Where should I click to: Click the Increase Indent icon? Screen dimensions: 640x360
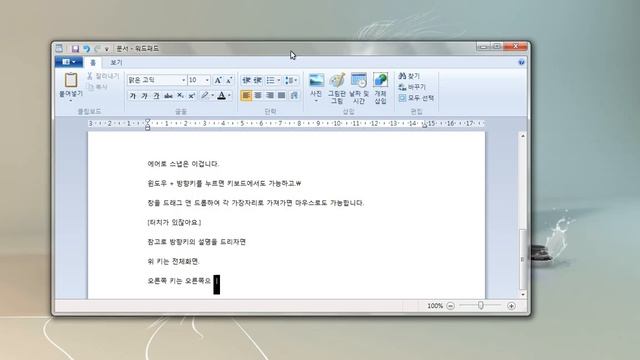[258, 80]
